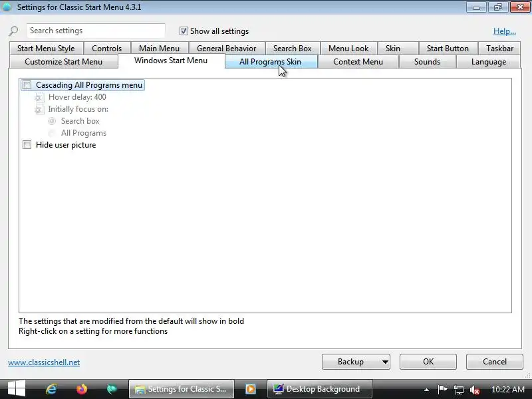The height and width of the screenshot is (399, 532).
Task: Click the OK button
Action: point(428,362)
